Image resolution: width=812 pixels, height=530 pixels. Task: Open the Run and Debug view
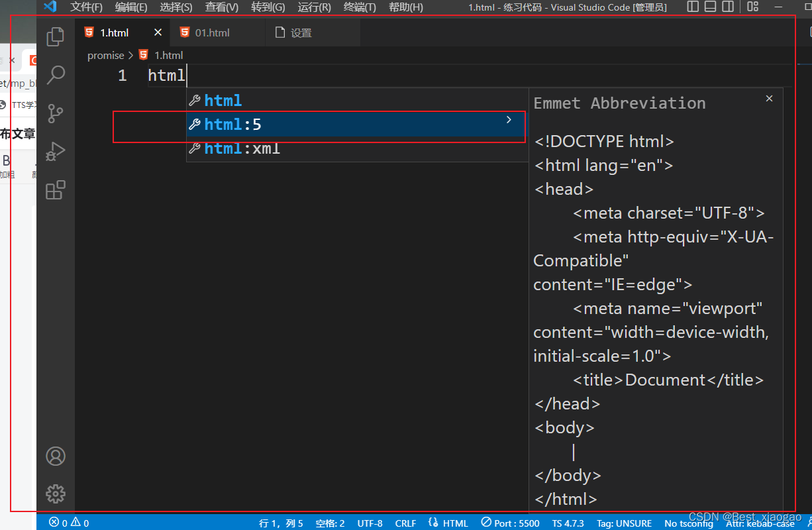[x=56, y=151]
